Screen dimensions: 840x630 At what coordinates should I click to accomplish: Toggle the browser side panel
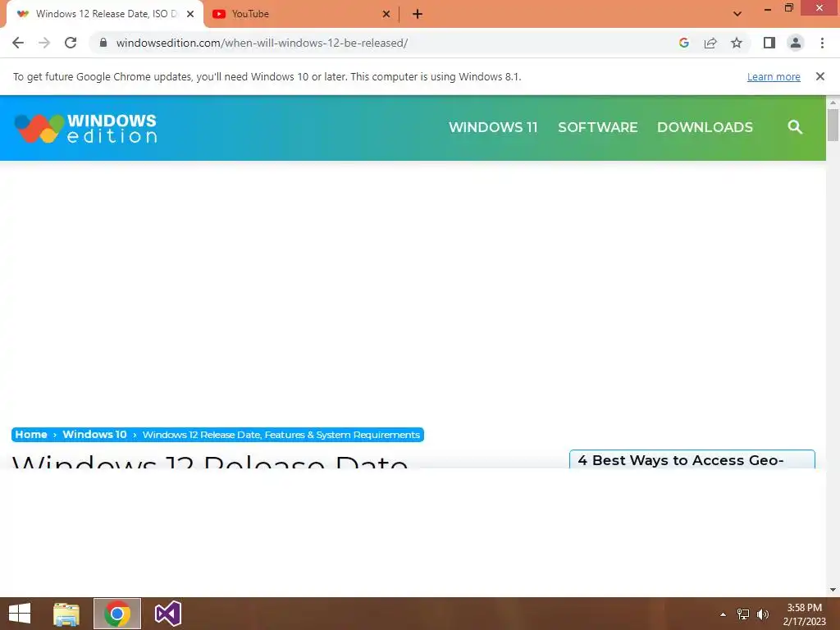pos(769,43)
